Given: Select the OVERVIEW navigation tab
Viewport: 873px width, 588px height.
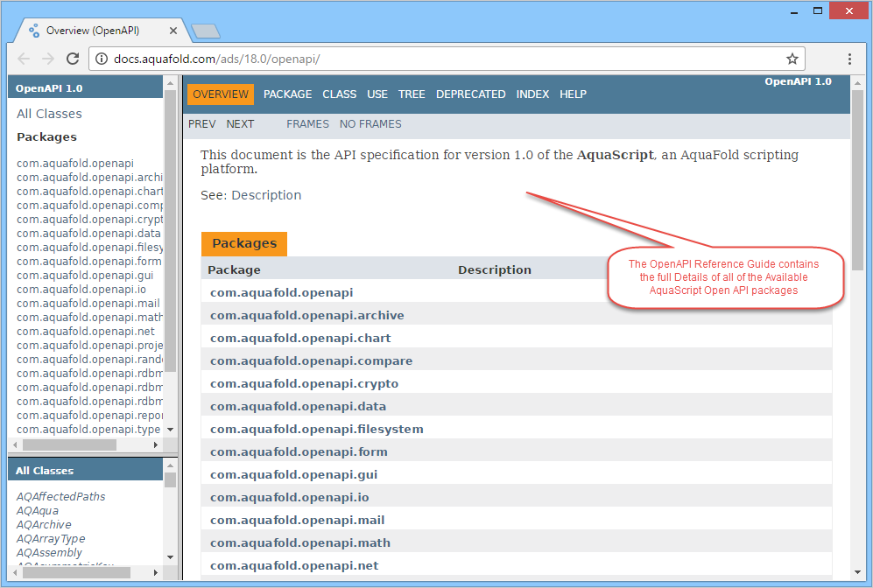Looking at the screenshot, I should (221, 94).
